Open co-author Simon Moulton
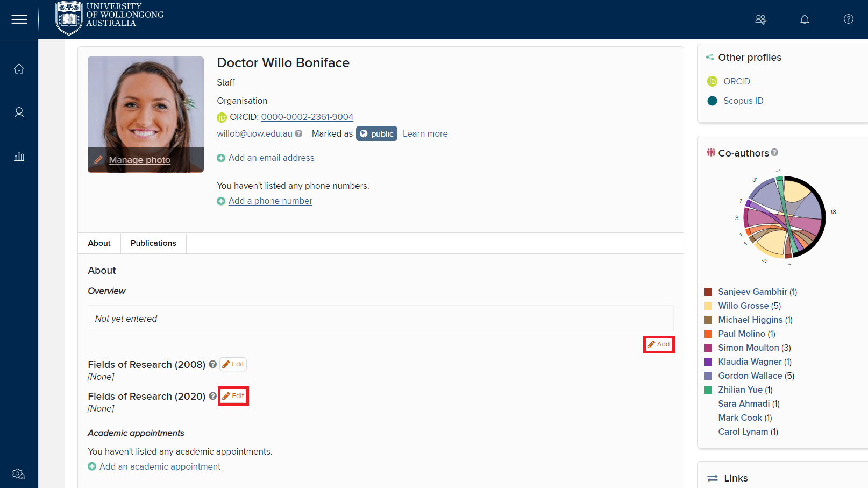 pyautogui.click(x=749, y=348)
